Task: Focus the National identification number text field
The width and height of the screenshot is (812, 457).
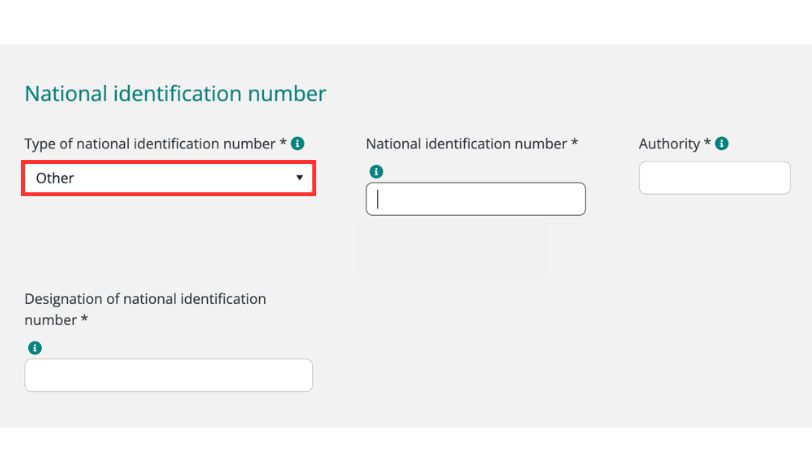Action: pos(476,199)
